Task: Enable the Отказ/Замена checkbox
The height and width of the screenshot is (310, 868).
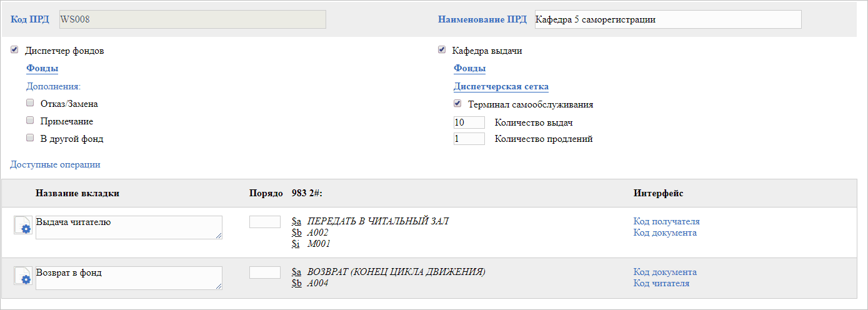Action: tap(30, 103)
